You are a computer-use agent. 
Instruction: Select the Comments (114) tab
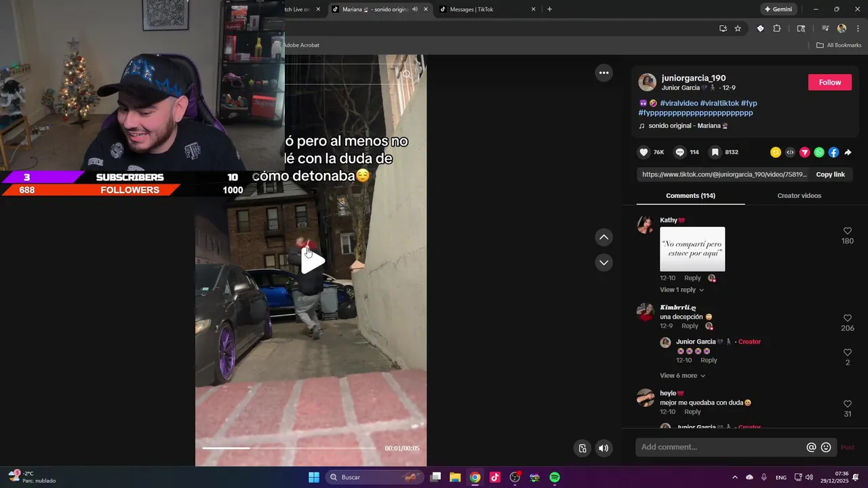click(690, 196)
